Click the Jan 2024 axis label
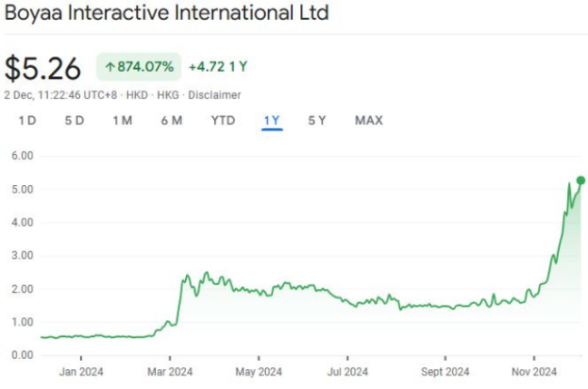This screenshot has height=389, width=588. [x=80, y=371]
